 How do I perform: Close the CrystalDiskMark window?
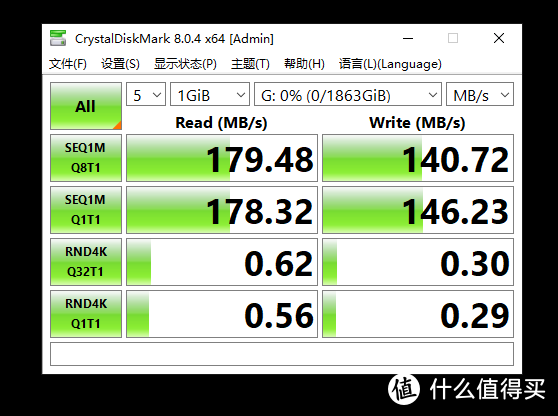pyautogui.click(x=499, y=38)
